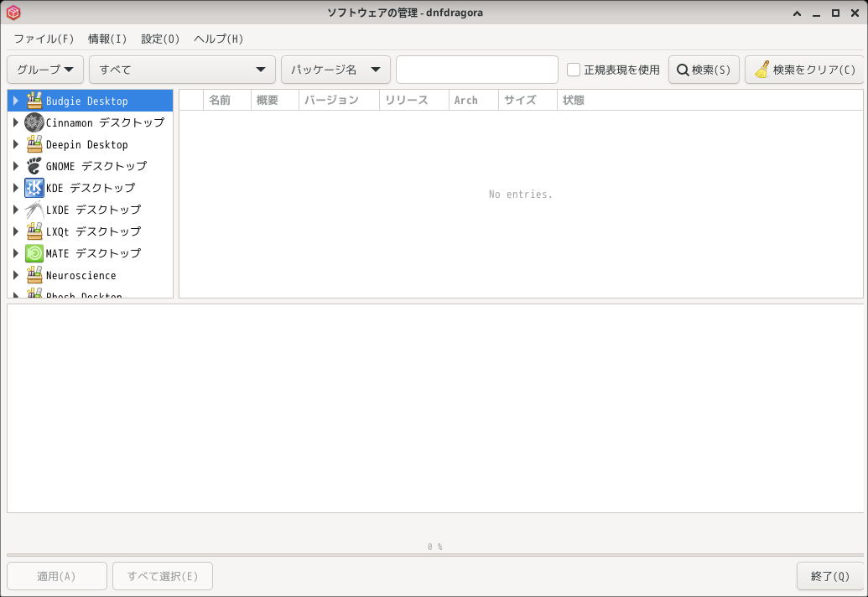Click the すべて選択(E) button
The width and height of the screenshot is (868, 597).
click(163, 577)
